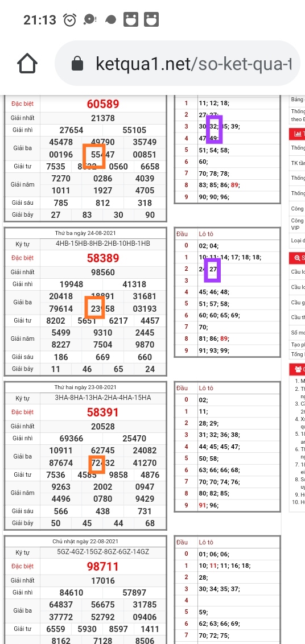The width and height of the screenshot is (305, 644).
Task: Click second prize number 69366
Action: tap(71, 439)
